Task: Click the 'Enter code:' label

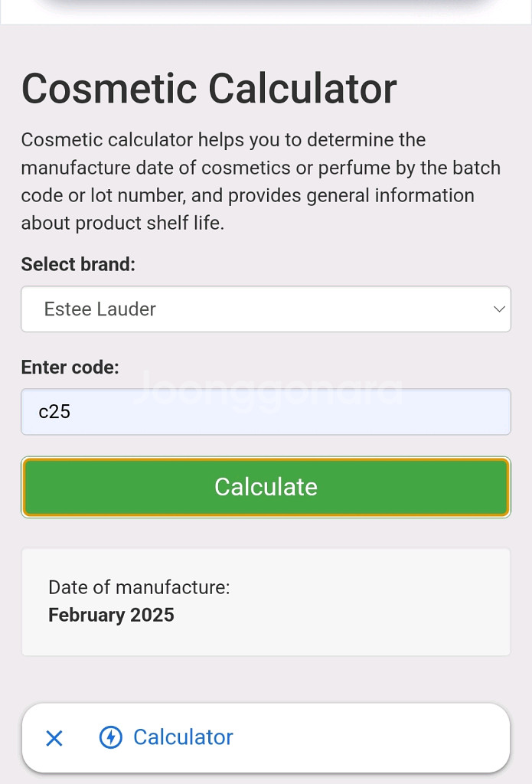Action: (70, 367)
